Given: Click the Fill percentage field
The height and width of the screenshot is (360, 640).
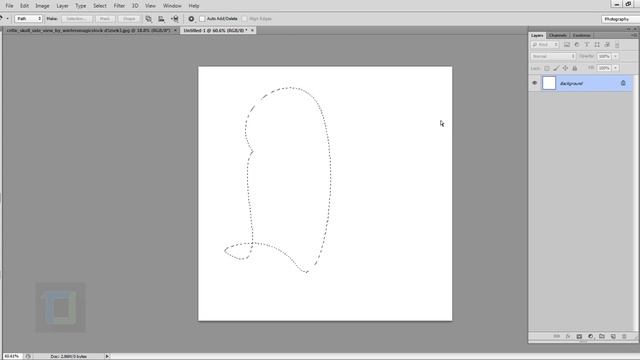Looking at the screenshot, I should 604,68.
